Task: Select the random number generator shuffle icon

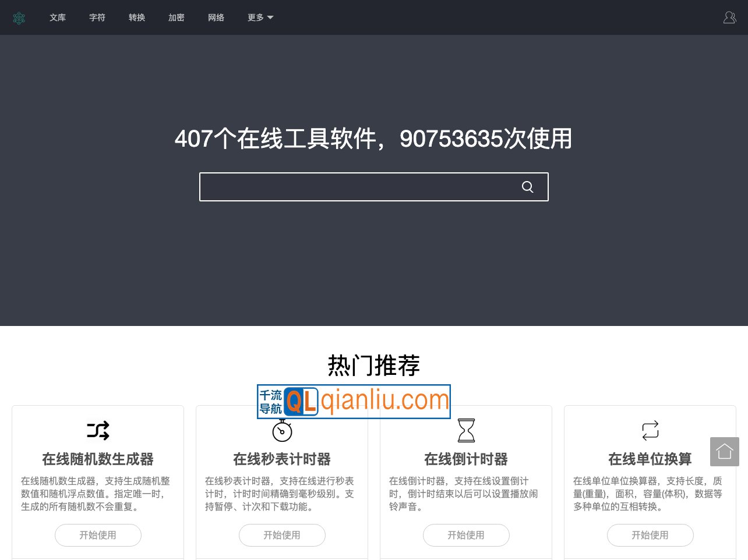Action: pyautogui.click(x=98, y=430)
